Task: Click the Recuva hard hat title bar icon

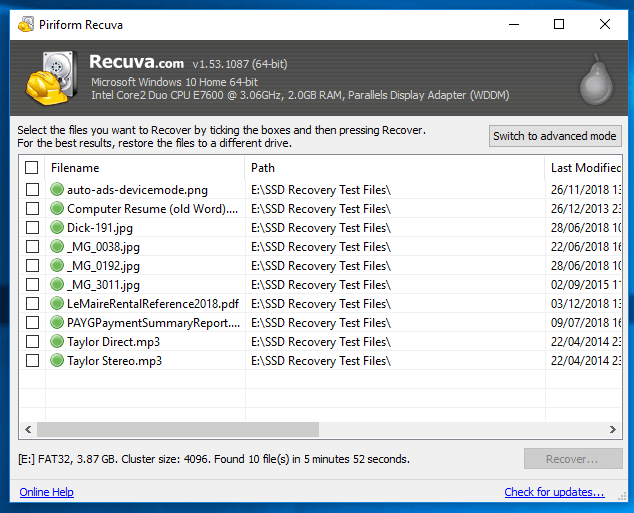Action: coord(26,24)
